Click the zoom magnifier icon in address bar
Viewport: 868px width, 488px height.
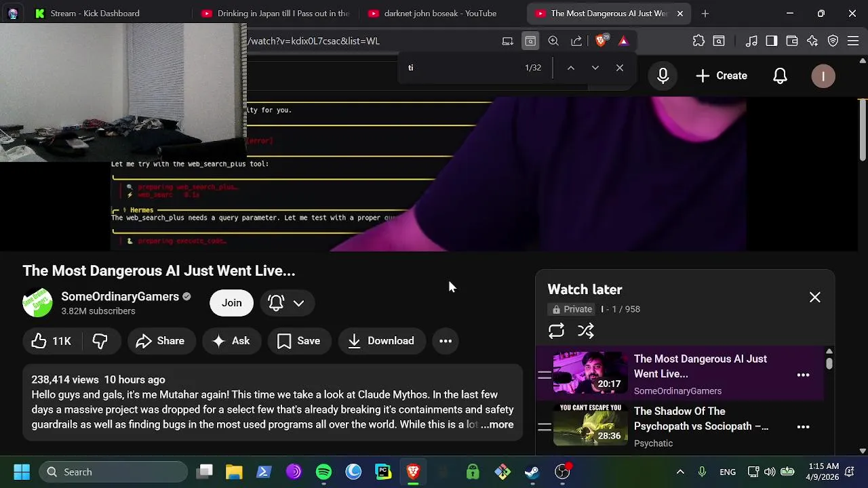[553, 41]
